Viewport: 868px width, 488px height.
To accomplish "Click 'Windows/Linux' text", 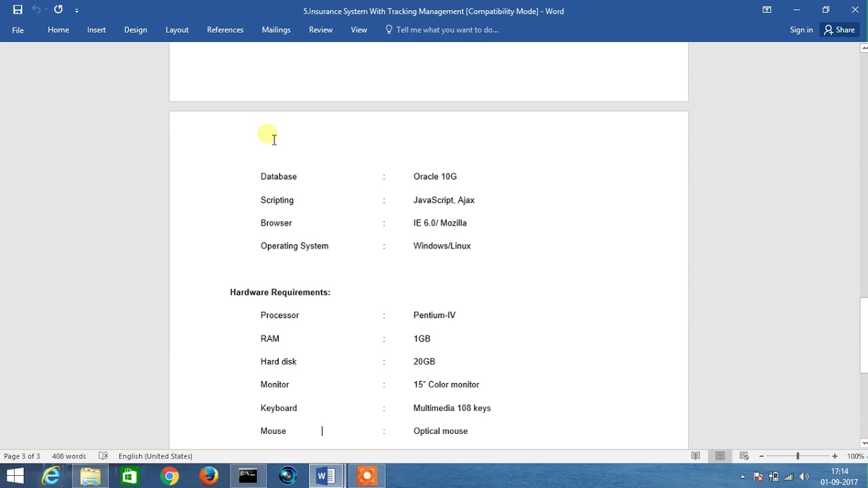I will (x=442, y=246).
